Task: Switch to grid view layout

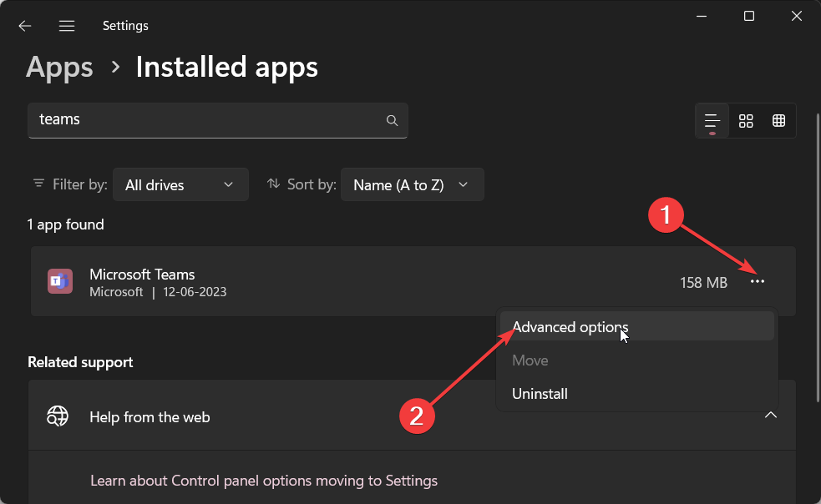Action: coord(746,121)
